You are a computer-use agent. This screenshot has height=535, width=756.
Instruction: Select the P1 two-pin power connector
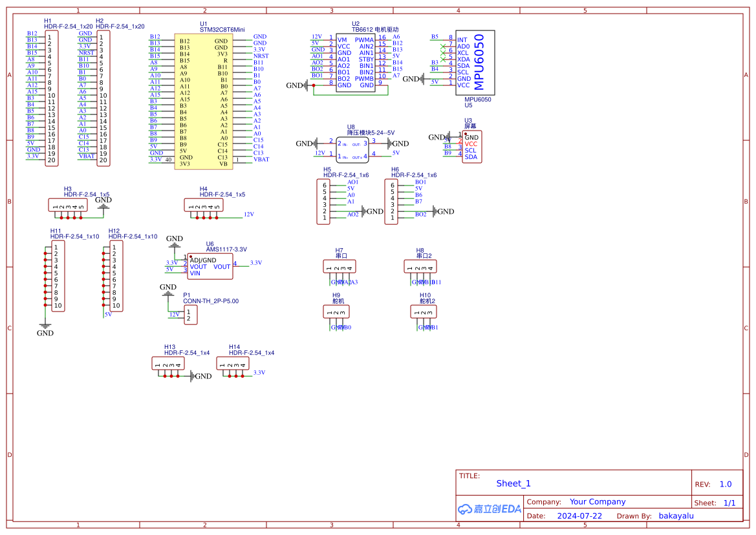tap(190, 315)
